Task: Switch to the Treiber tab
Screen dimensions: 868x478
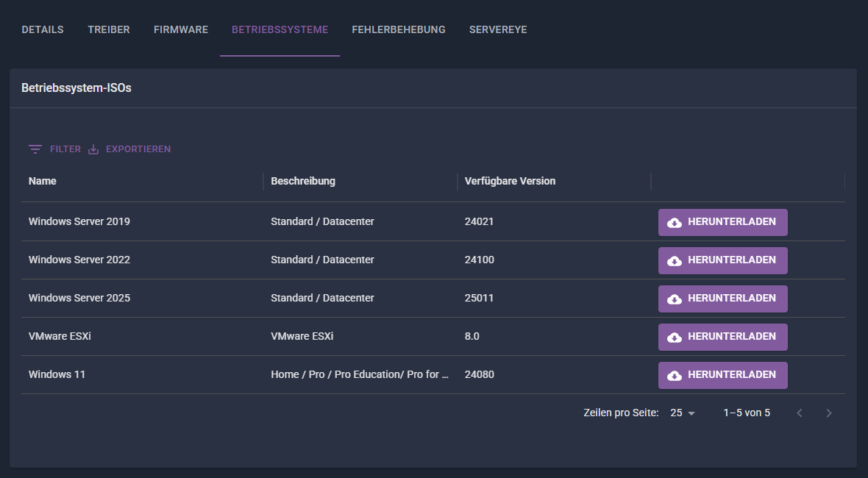Action: [109, 30]
